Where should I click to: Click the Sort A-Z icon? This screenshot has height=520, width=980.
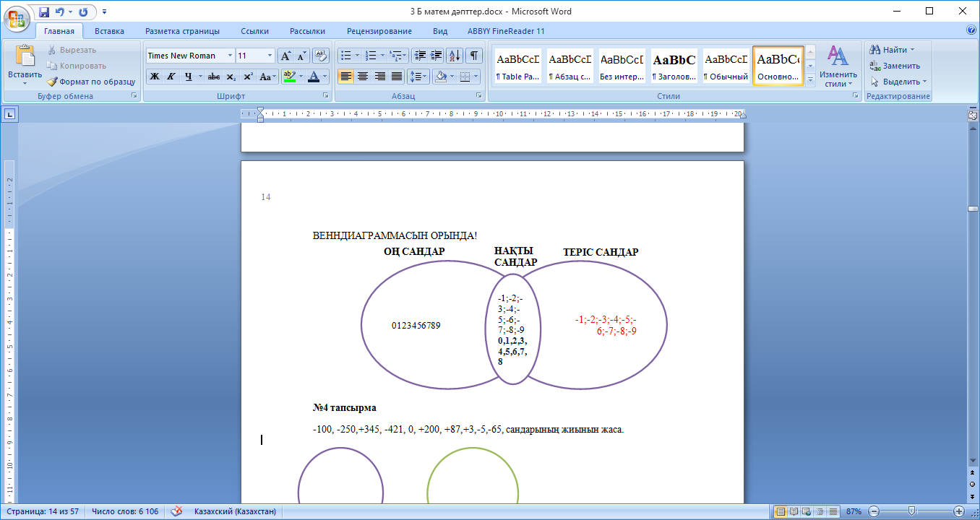455,56
